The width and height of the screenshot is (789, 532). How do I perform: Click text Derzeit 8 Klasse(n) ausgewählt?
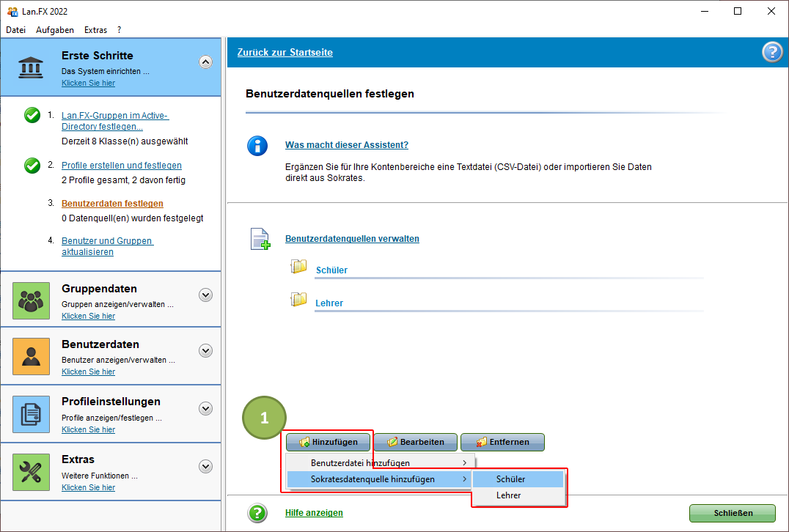[125, 141]
